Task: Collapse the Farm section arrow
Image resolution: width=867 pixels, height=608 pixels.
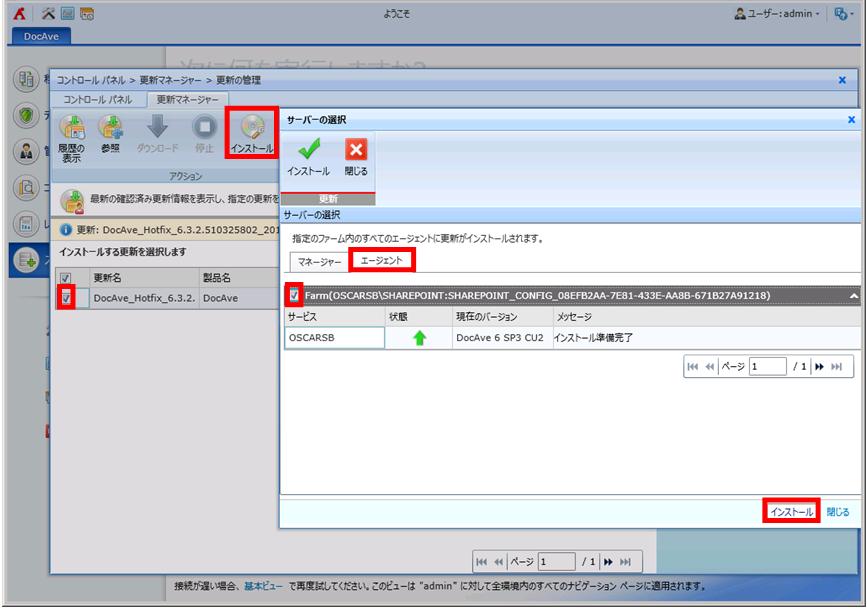Action: point(854,296)
